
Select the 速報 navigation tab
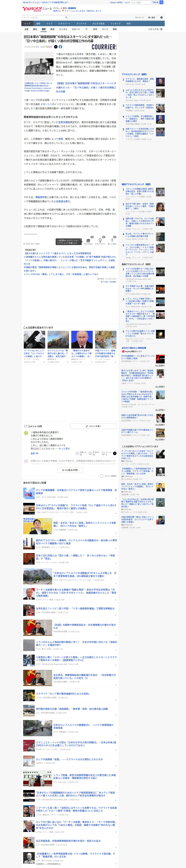coord(38,24)
